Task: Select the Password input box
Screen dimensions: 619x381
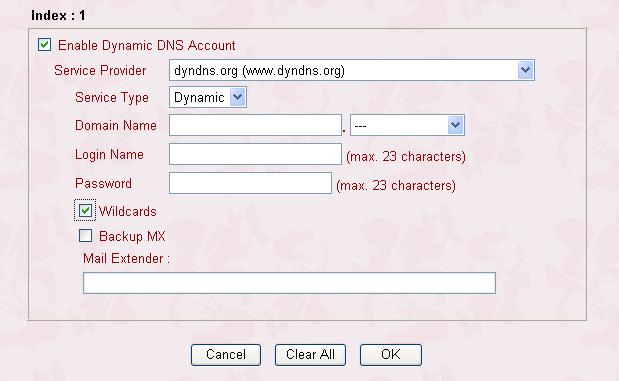Action: point(250,183)
